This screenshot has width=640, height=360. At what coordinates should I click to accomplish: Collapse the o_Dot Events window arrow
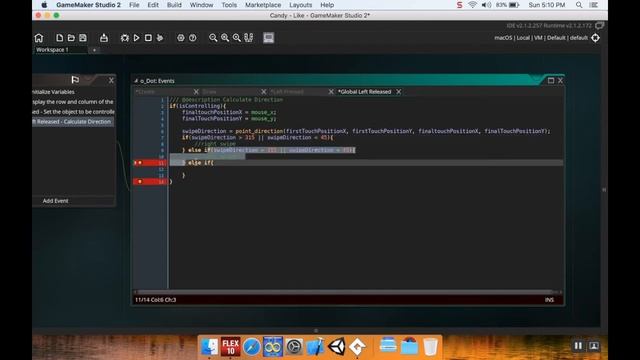(136, 81)
